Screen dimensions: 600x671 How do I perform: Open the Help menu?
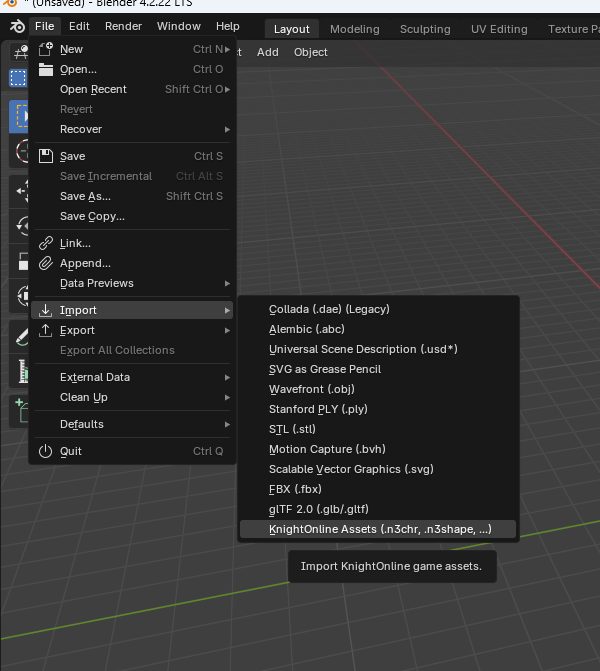pyautogui.click(x=228, y=27)
